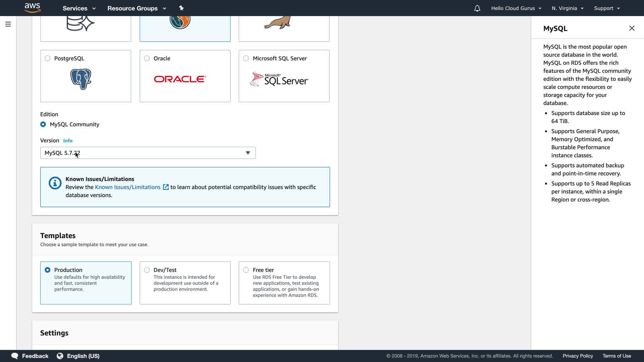644x362 pixels.
Task: Click the Microsoft SQL Server logo
Action: coord(279,79)
